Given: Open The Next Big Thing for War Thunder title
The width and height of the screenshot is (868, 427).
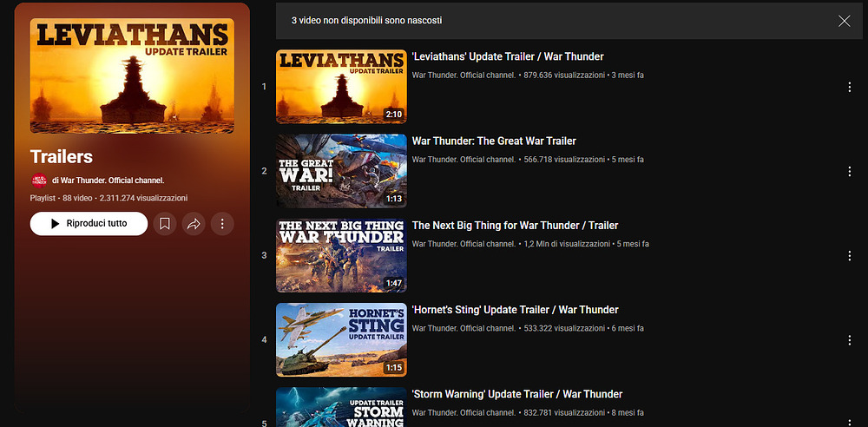Looking at the screenshot, I should pyautogui.click(x=515, y=226).
